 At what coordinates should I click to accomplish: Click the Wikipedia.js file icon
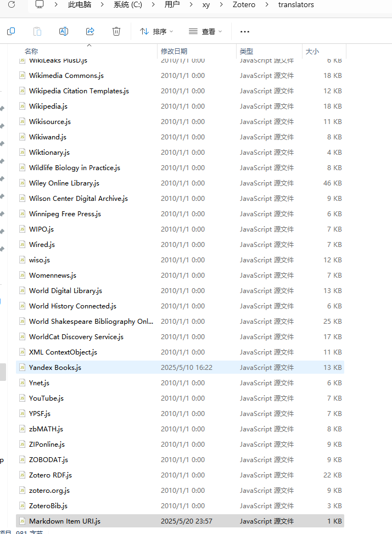22,106
